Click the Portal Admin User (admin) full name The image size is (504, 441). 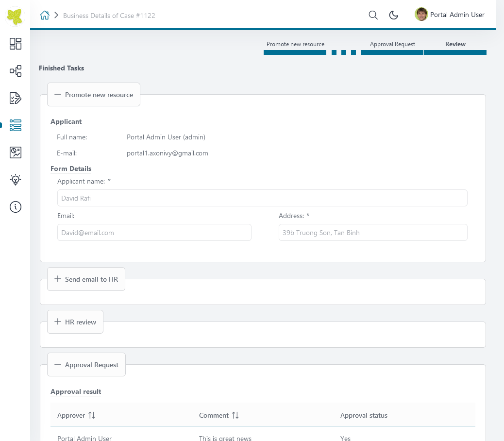pos(166,137)
